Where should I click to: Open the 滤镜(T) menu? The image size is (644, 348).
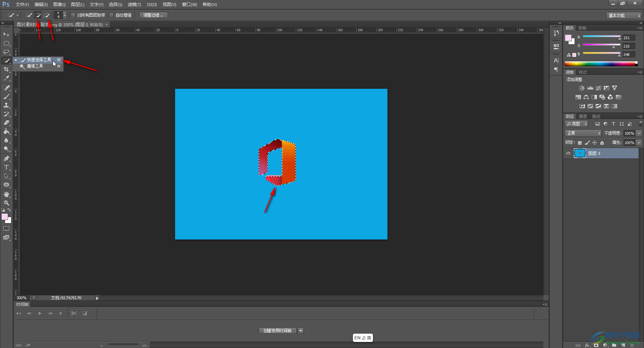[134, 5]
